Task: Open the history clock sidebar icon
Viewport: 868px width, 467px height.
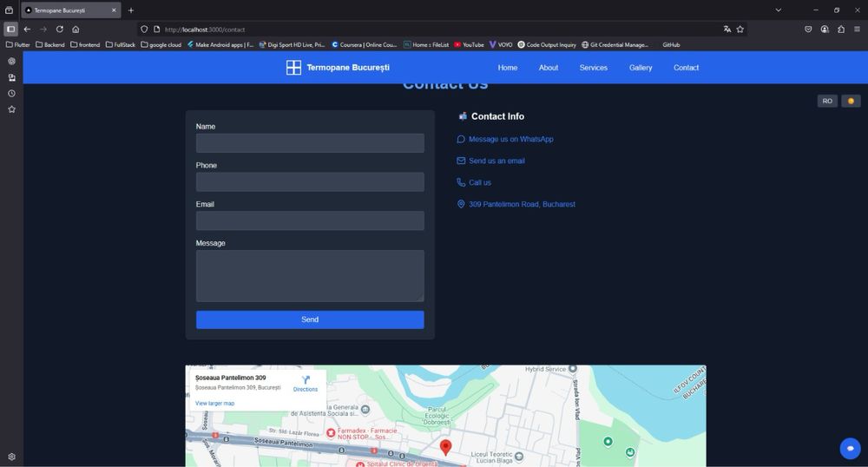Action: tap(11, 94)
